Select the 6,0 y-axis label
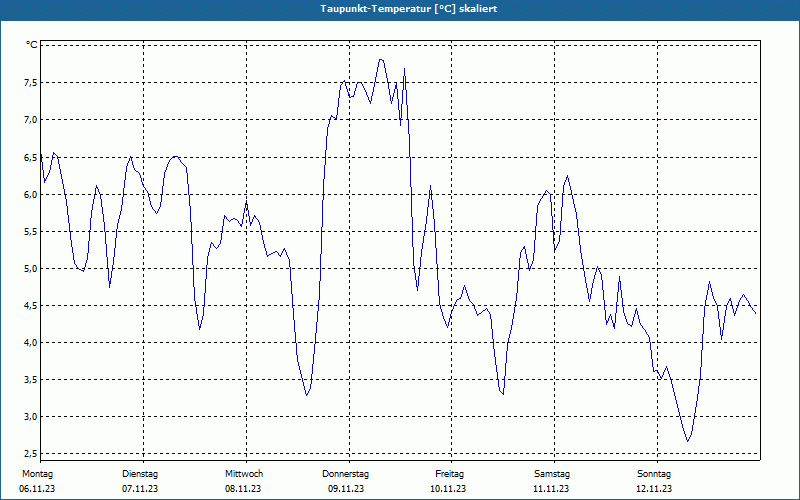Screen dimensions: 800x500 point(31,194)
